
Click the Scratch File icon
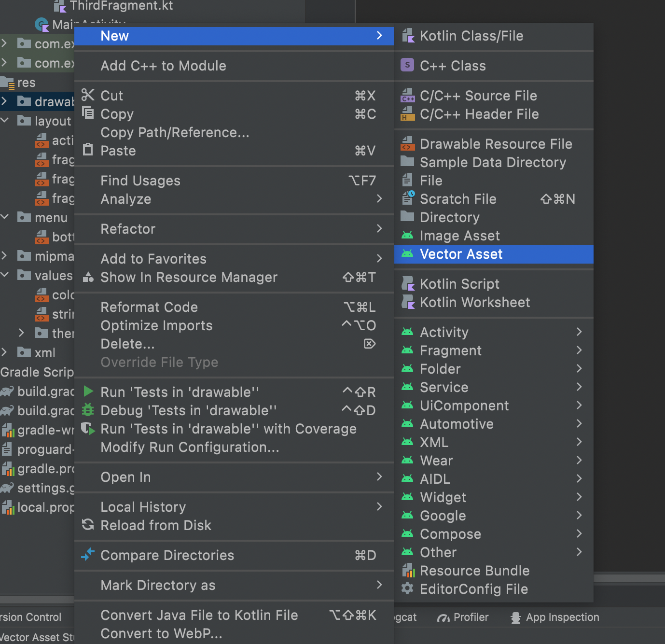pos(408,198)
